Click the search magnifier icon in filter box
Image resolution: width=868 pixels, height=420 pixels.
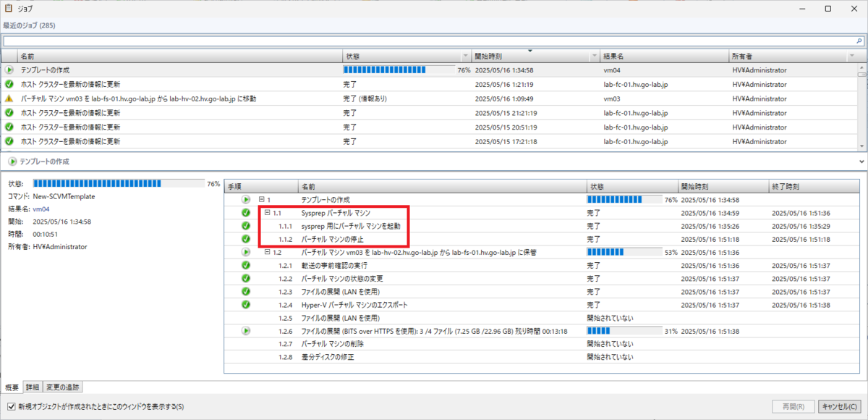[858, 41]
